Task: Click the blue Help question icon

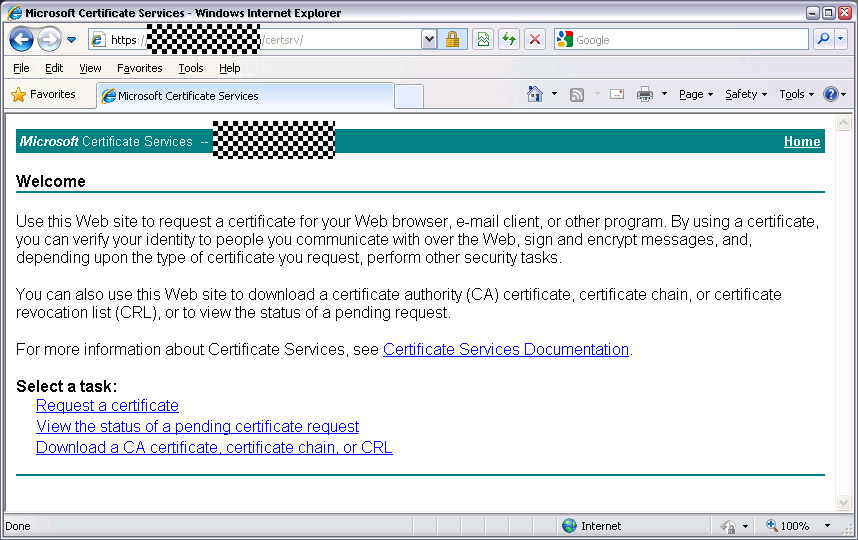Action: pos(831,94)
